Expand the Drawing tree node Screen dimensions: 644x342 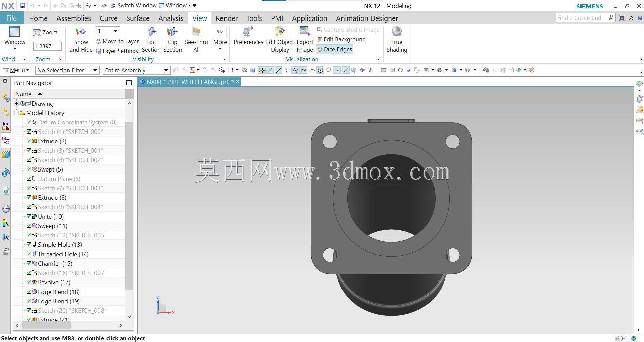[16, 103]
